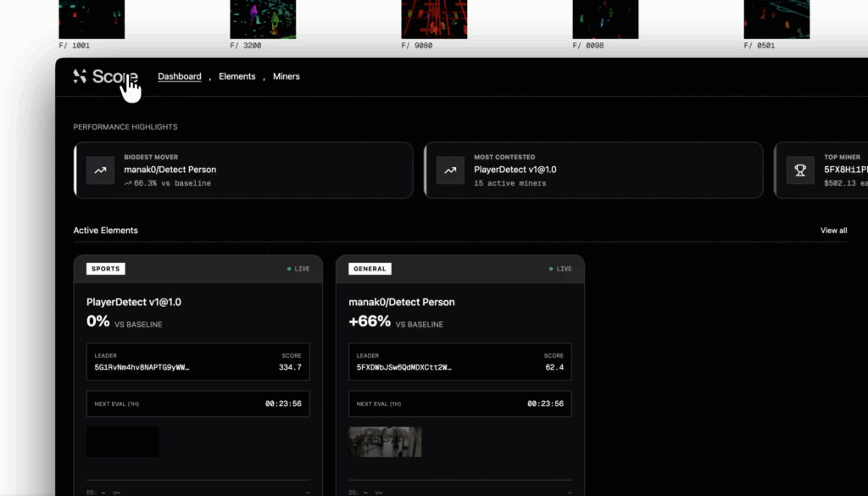Screen dimensions: 868x496
Task: Click the PlayerDetect leader address box
Action: coord(198,362)
